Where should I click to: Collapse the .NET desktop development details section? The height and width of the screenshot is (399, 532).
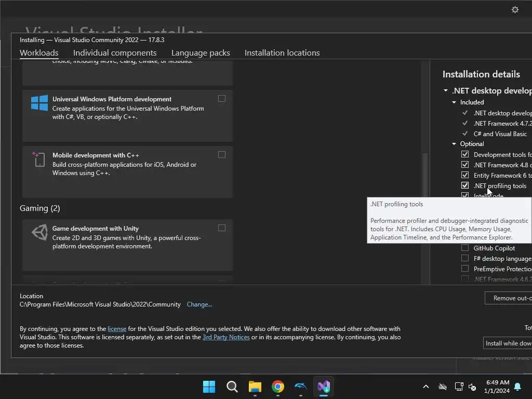point(445,90)
